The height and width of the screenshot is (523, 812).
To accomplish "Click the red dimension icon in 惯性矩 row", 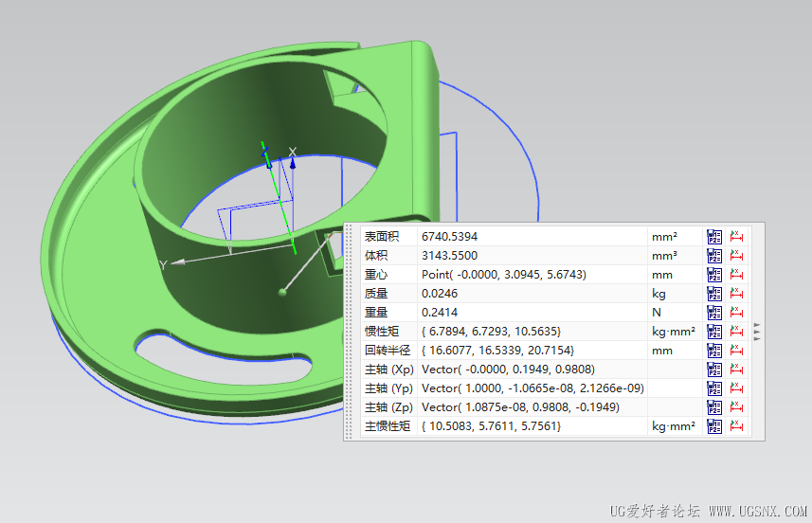I will tap(736, 332).
